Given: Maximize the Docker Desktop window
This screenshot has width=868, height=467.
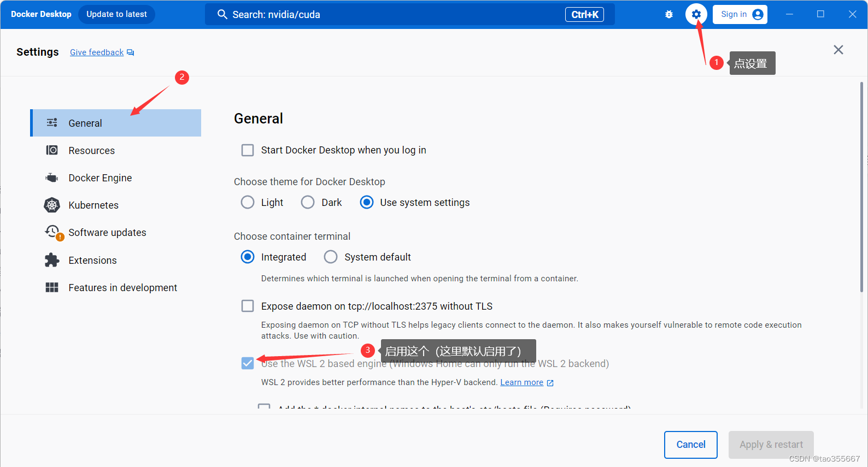Looking at the screenshot, I should 820,14.
